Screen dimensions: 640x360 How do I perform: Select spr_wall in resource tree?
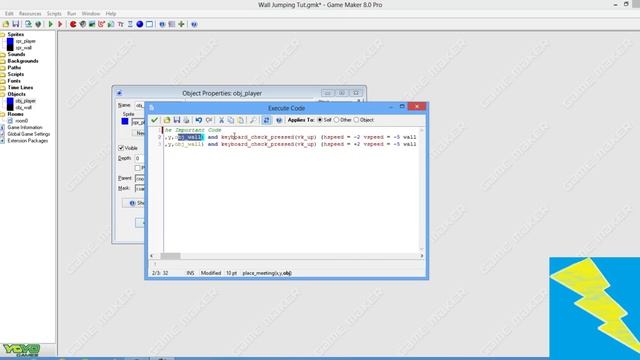(x=24, y=48)
